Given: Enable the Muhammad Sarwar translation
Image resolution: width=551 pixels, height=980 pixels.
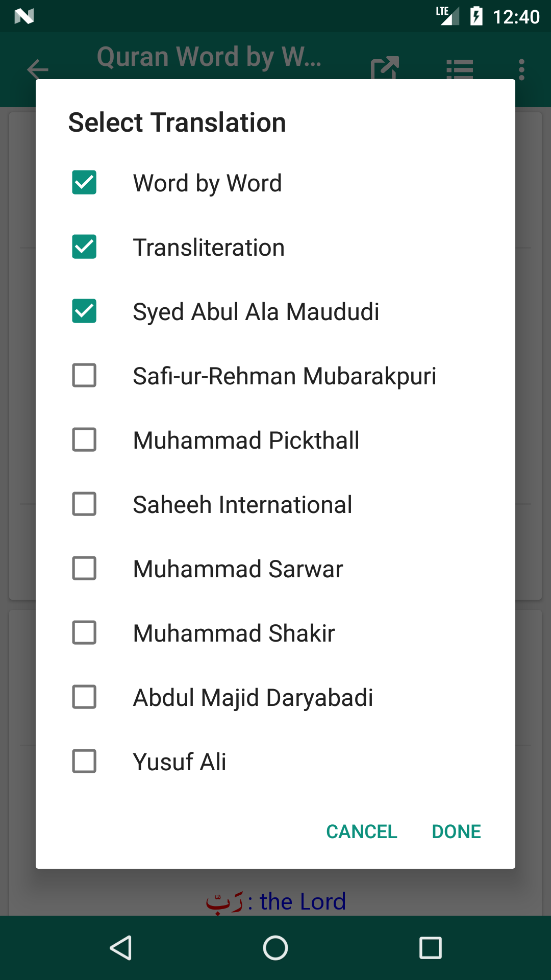Looking at the screenshot, I should [84, 569].
